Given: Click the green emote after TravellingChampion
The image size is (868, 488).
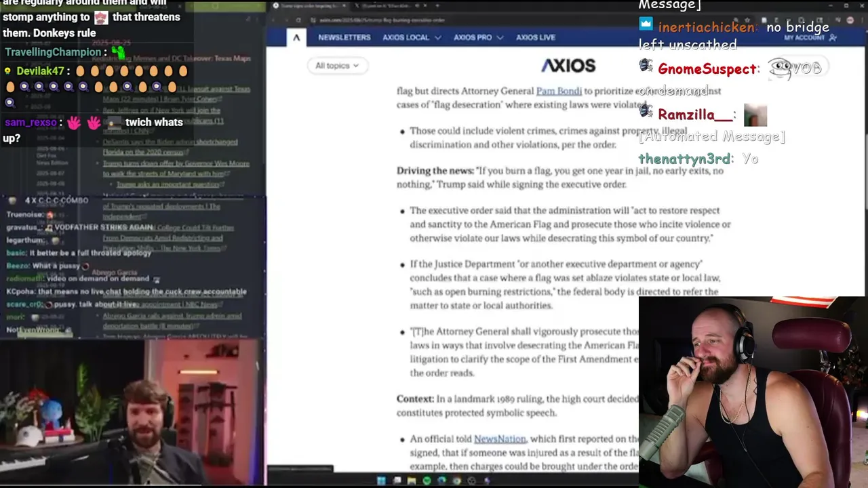Looking at the screenshot, I should pos(119,51).
